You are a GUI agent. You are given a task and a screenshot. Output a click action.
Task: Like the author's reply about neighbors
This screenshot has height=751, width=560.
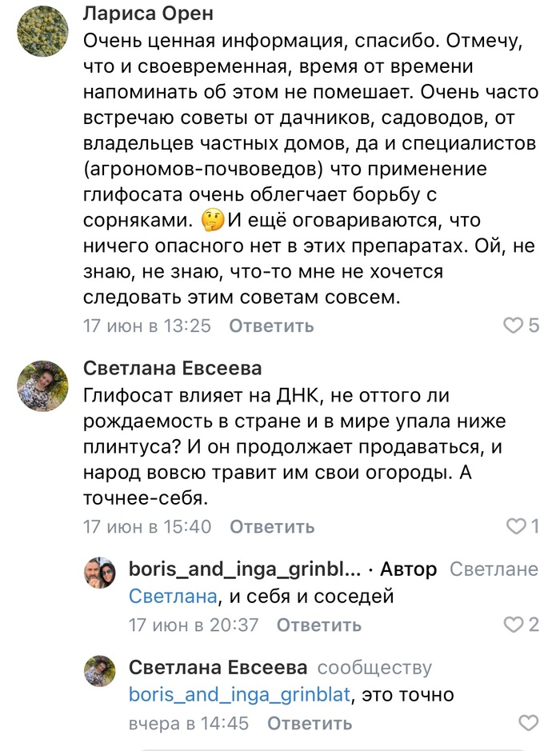512,625
